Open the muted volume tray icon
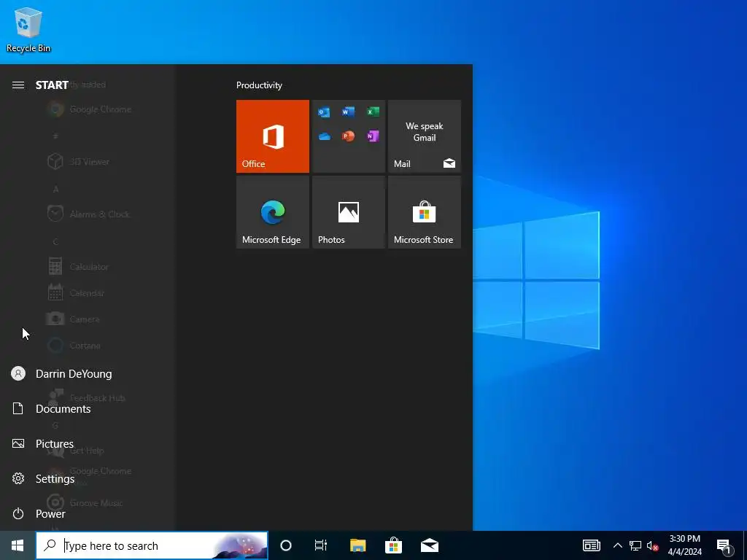The width and height of the screenshot is (747, 560). point(652,546)
